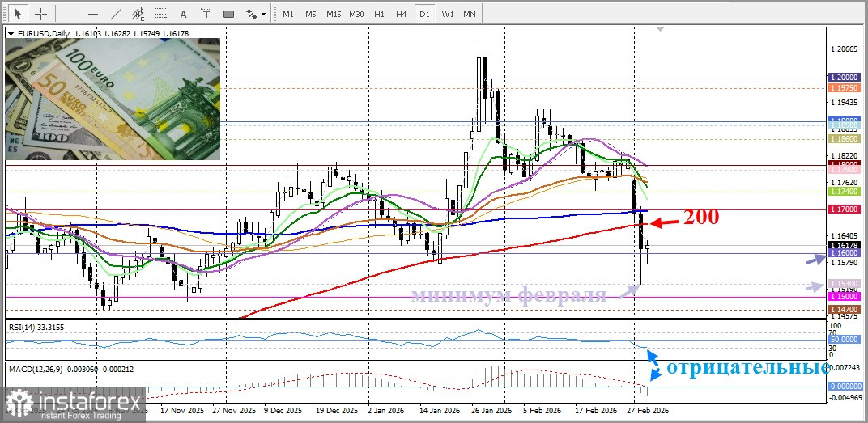The width and height of the screenshot is (868, 423).
Task: Enable the W1 weekly timeframe
Action: tap(447, 14)
